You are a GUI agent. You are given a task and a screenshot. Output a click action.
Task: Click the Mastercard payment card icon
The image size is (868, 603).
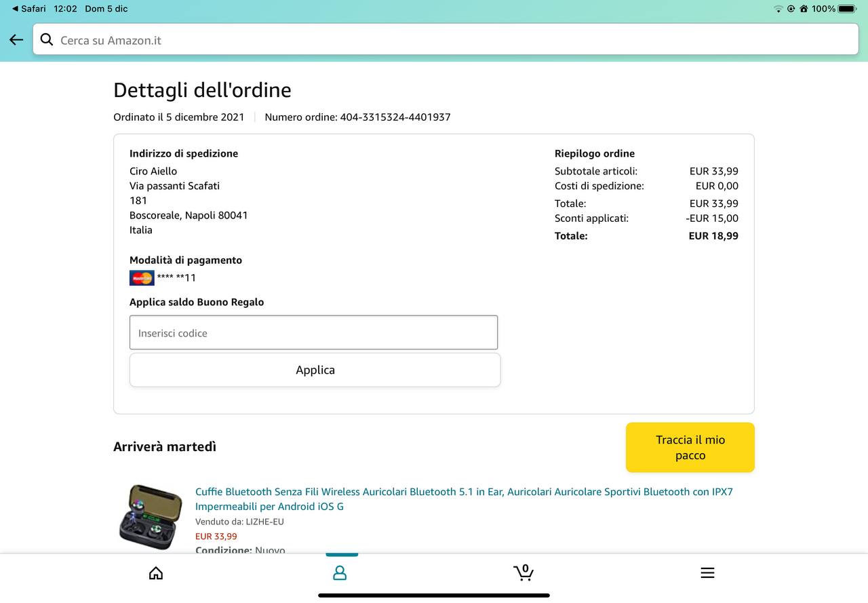click(142, 278)
